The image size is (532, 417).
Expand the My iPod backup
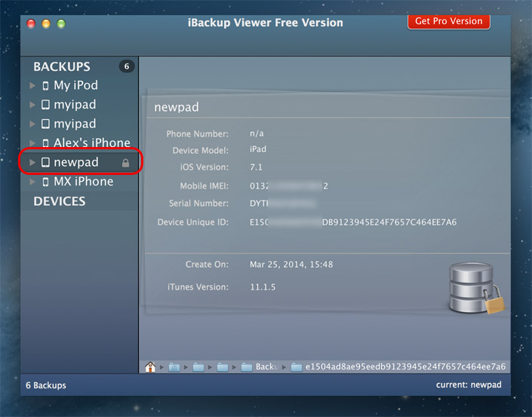coord(32,85)
